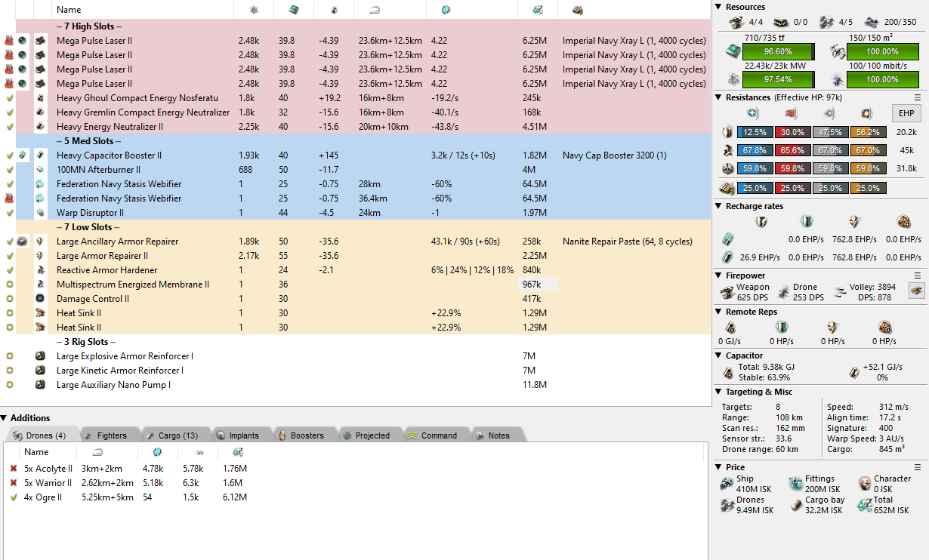
Task: Open the Resistances panel hamburger menu
Action: pos(918,97)
